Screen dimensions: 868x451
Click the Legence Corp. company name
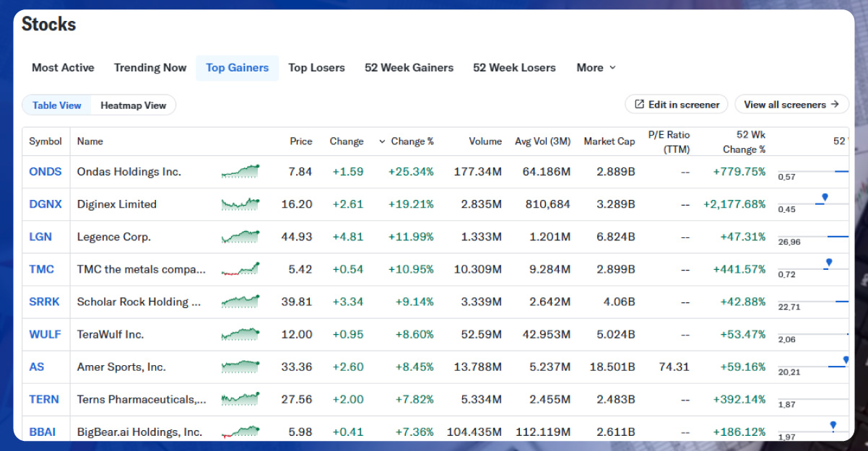click(x=114, y=237)
